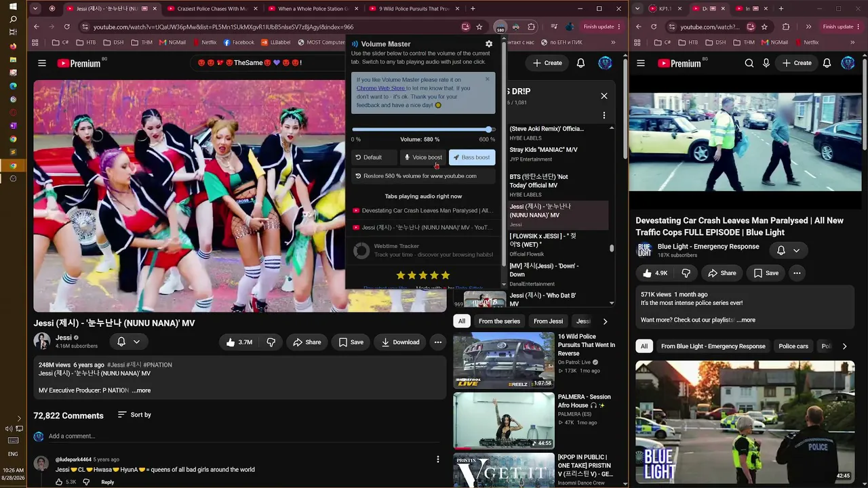Dismiss the Volume Master rating notice
This screenshot has width=868, height=488.
pos(487,79)
